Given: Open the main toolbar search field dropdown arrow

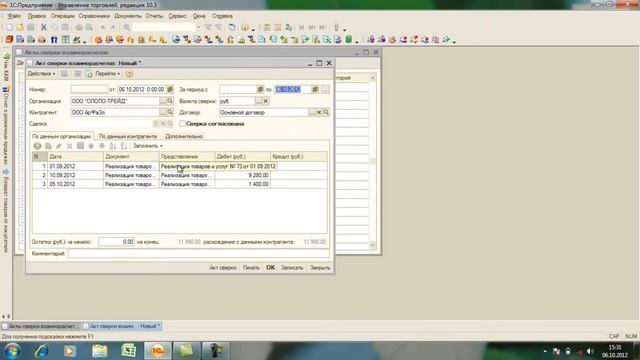Looking at the screenshot, I should click(198, 27).
